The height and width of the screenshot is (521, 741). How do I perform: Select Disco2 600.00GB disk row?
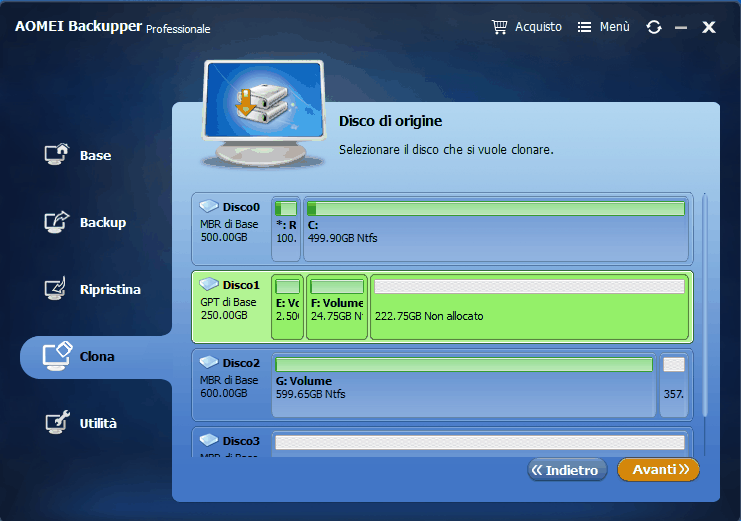tap(442, 385)
